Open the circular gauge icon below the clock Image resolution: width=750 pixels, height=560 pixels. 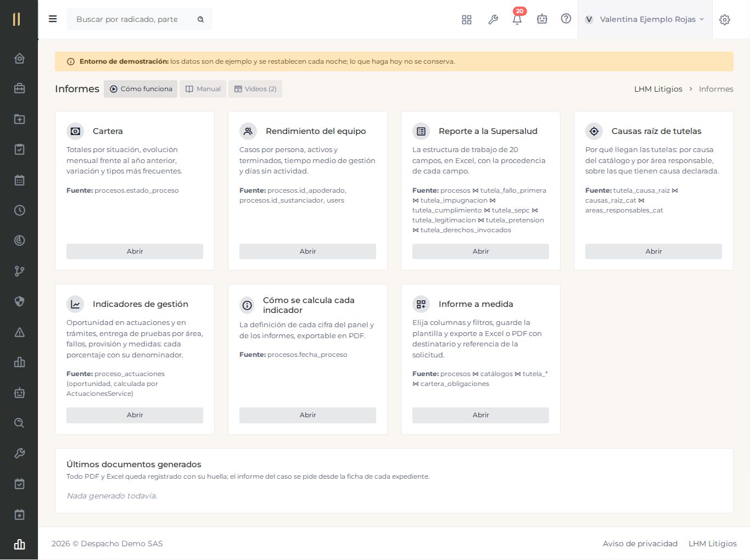click(19, 240)
